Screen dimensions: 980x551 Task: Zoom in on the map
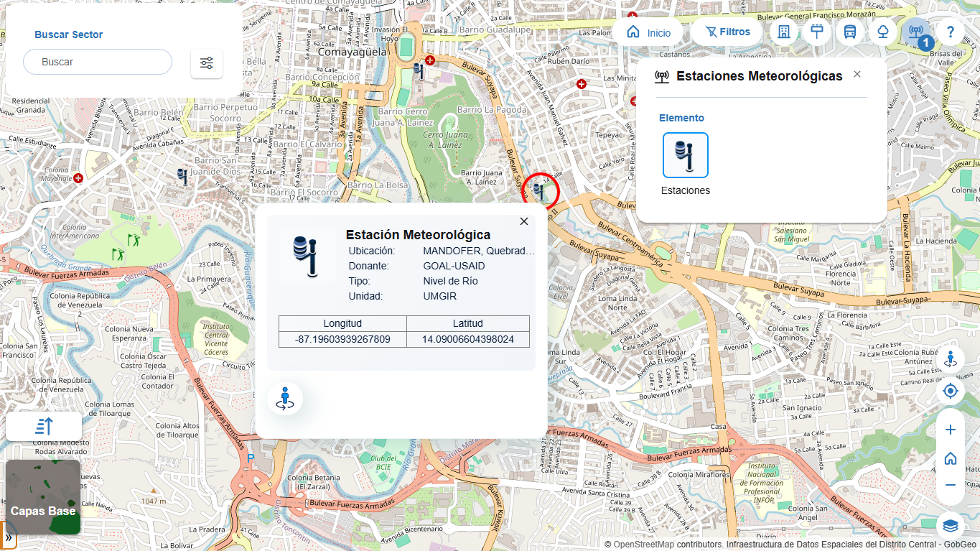click(x=951, y=430)
